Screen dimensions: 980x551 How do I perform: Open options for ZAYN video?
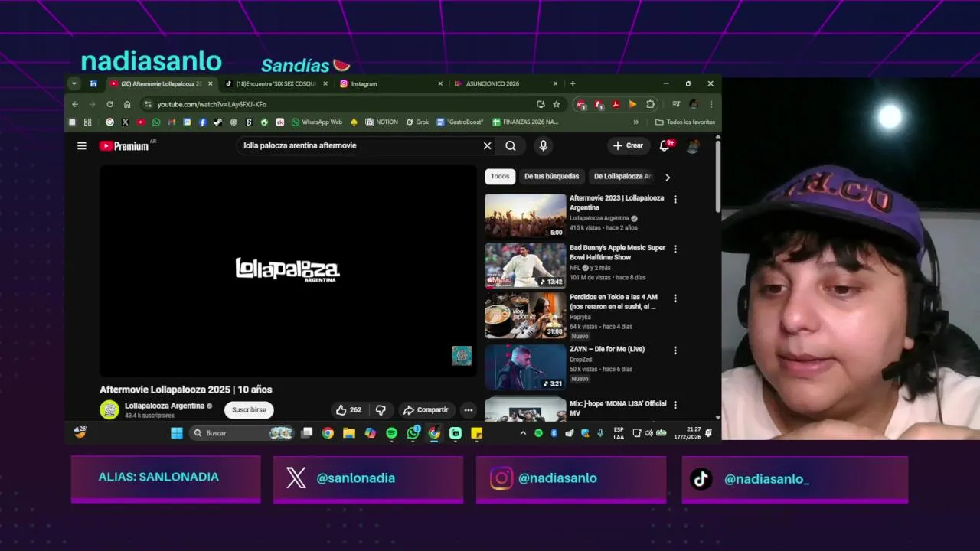point(675,350)
